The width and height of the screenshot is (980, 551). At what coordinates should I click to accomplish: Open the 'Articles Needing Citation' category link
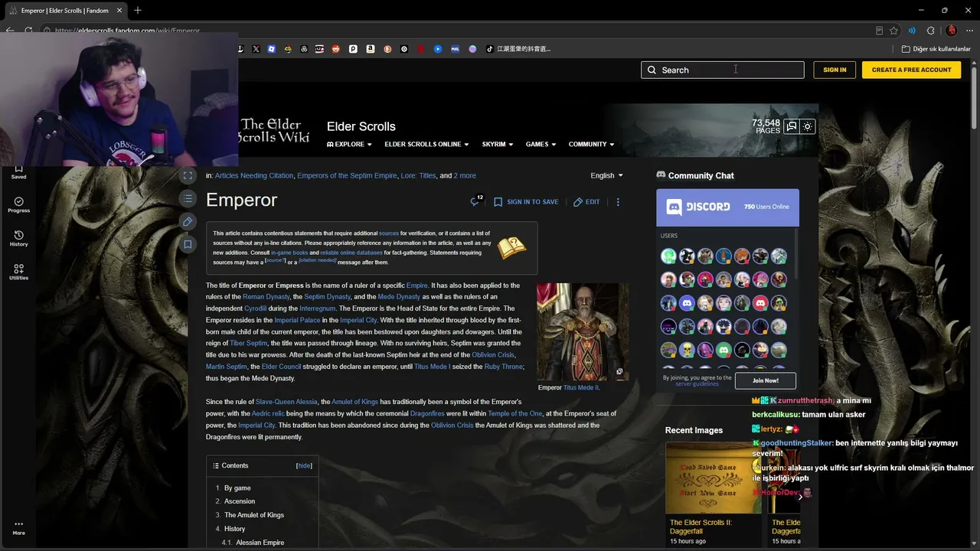pyautogui.click(x=254, y=175)
